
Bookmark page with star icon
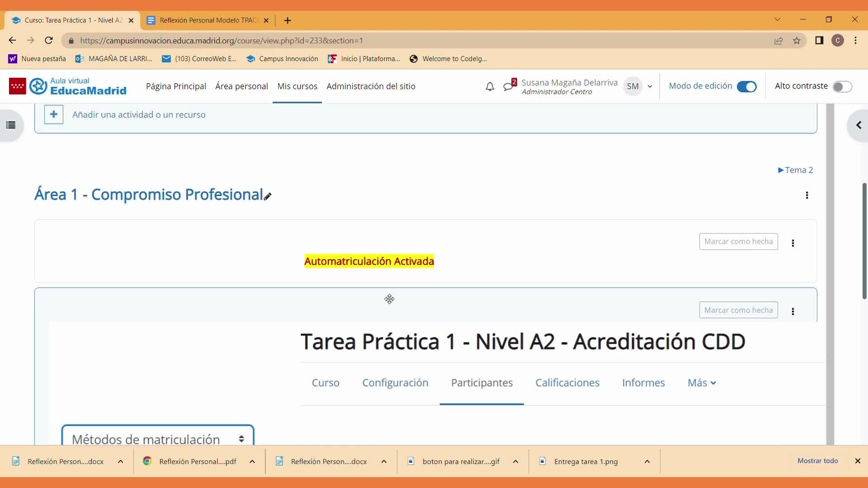coord(797,41)
